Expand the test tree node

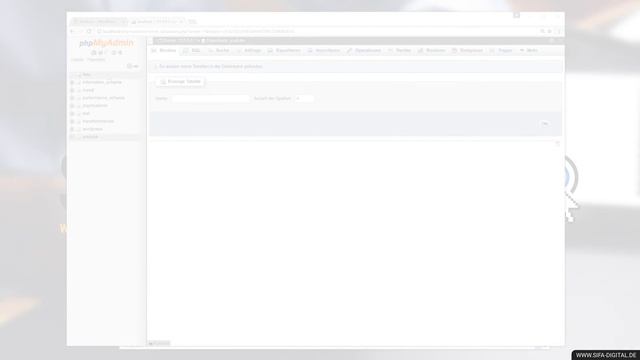(72, 113)
